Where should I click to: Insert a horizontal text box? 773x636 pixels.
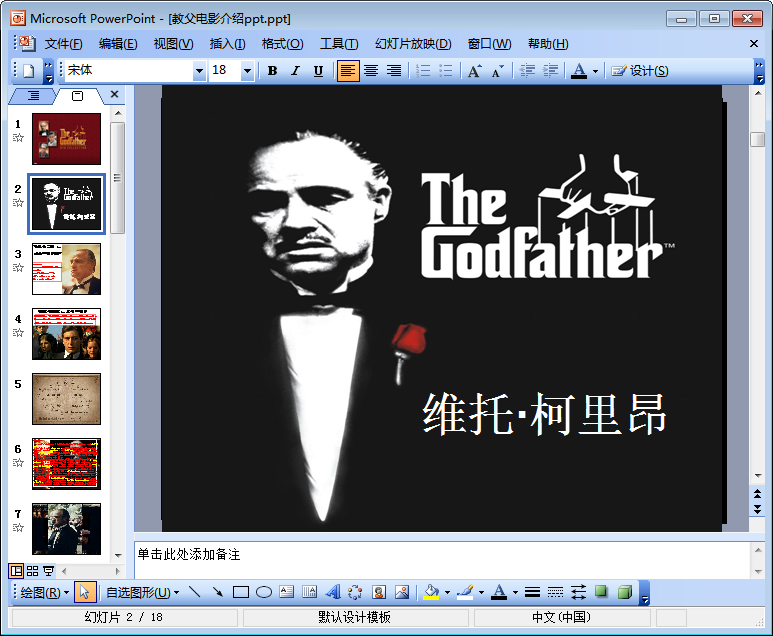pyautogui.click(x=286, y=592)
